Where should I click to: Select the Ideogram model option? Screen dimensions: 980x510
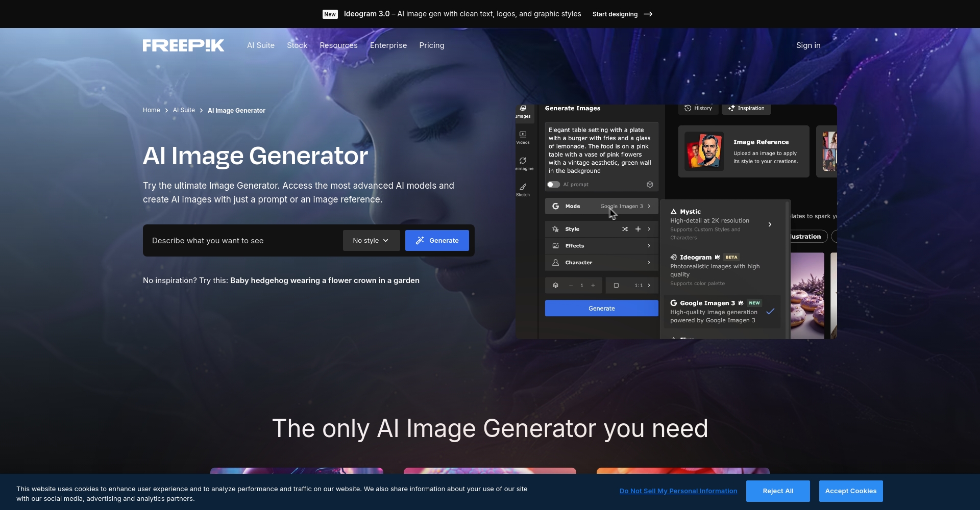[722, 270]
